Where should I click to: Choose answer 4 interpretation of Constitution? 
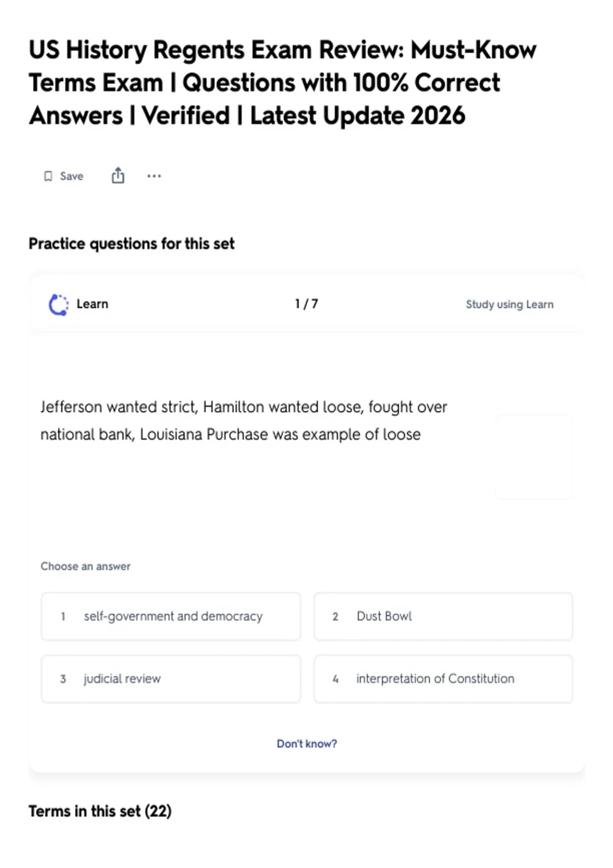click(x=443, y=679)
